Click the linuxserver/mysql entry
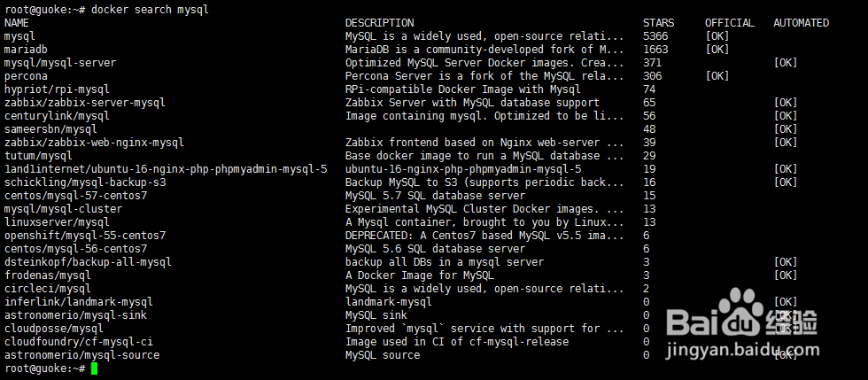The width and height of the screenshot is (868, 380). [x=57, y=222]
